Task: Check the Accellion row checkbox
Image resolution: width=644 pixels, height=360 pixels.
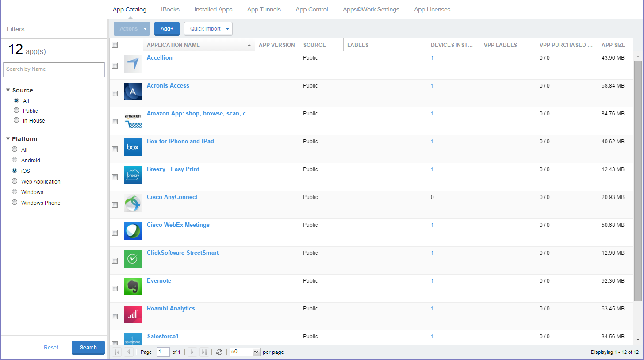Action: tap(115, 65)
